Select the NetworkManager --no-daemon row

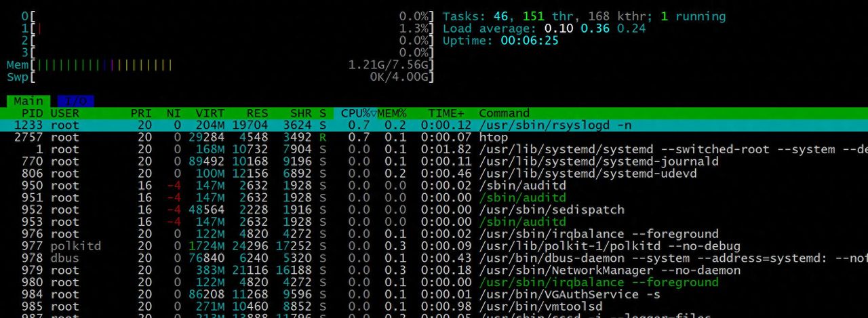434,271
